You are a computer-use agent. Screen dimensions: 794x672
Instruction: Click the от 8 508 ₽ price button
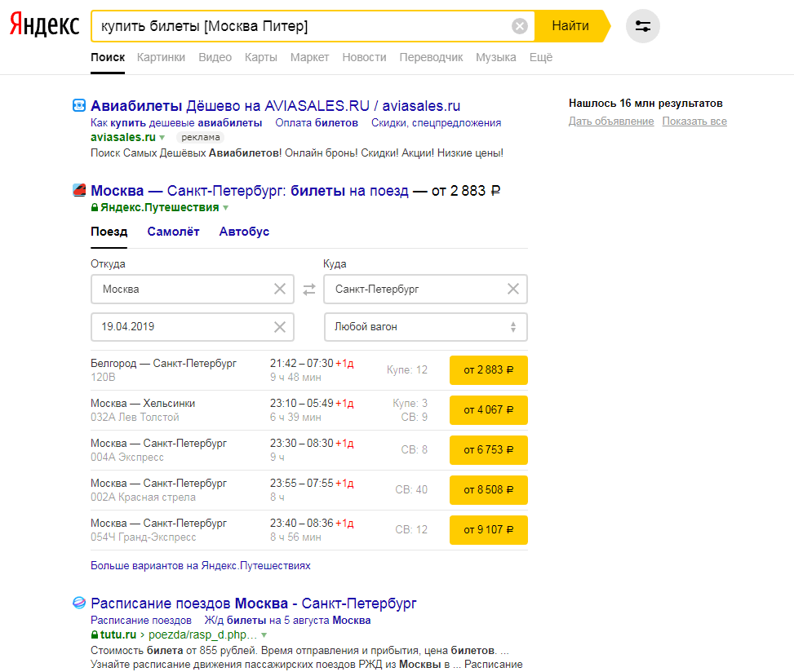coord(489,490)
